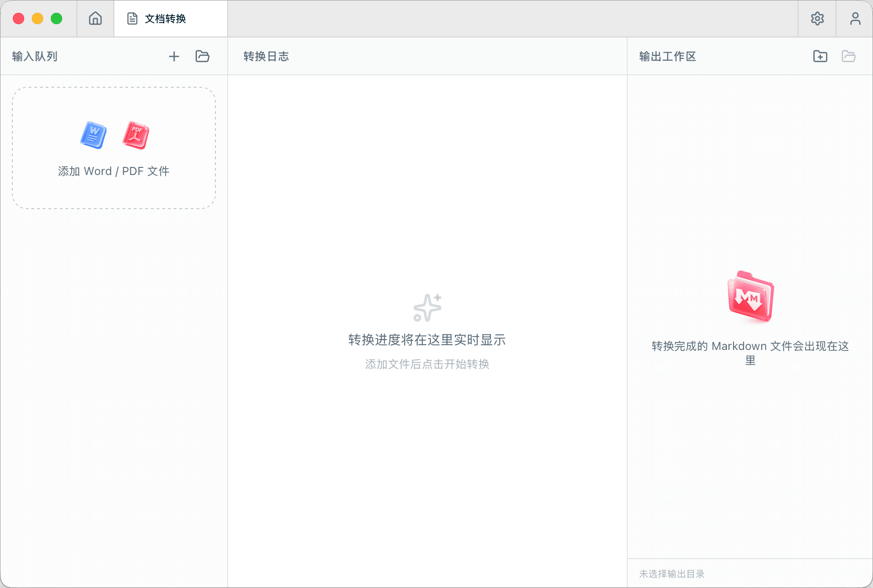Screen dimensions: 873x588
Task: Open settings via the gear icon
Action: [x=817, y=18]
